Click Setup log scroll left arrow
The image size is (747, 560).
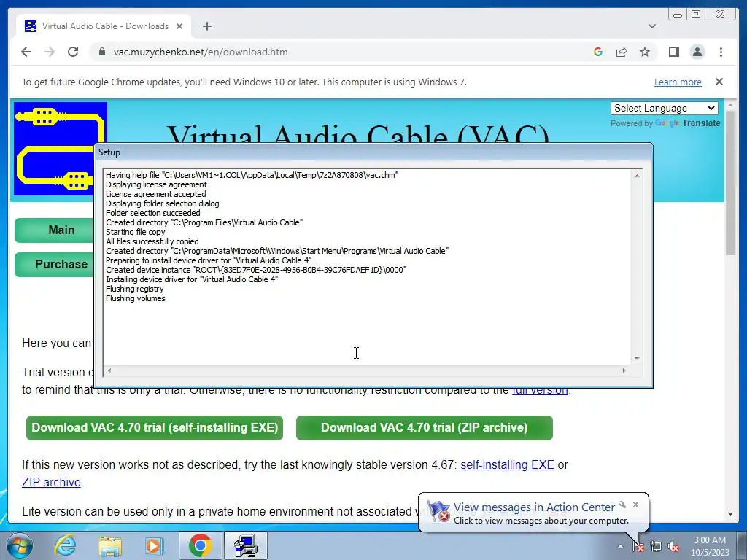(109, 370)
